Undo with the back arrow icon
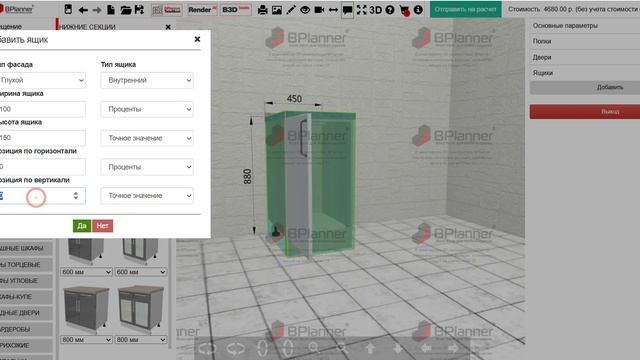640x360 pixels. pos(83,10)
